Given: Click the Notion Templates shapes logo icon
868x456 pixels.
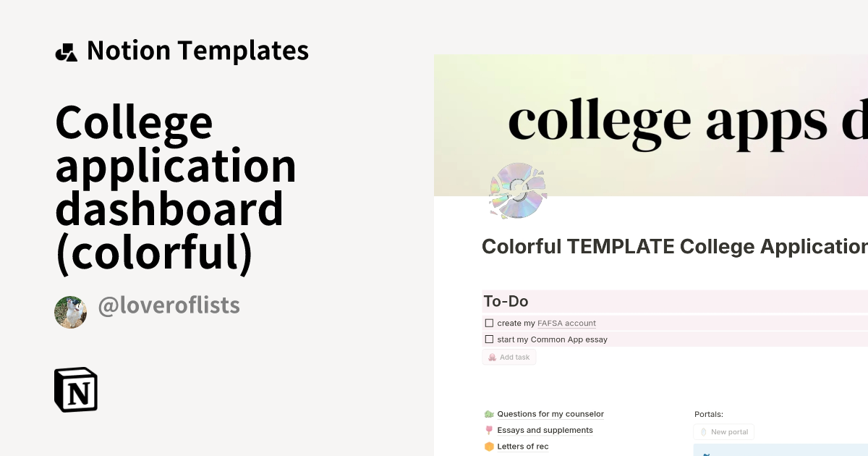Looking at the screenshot, I should pos(66,52).
